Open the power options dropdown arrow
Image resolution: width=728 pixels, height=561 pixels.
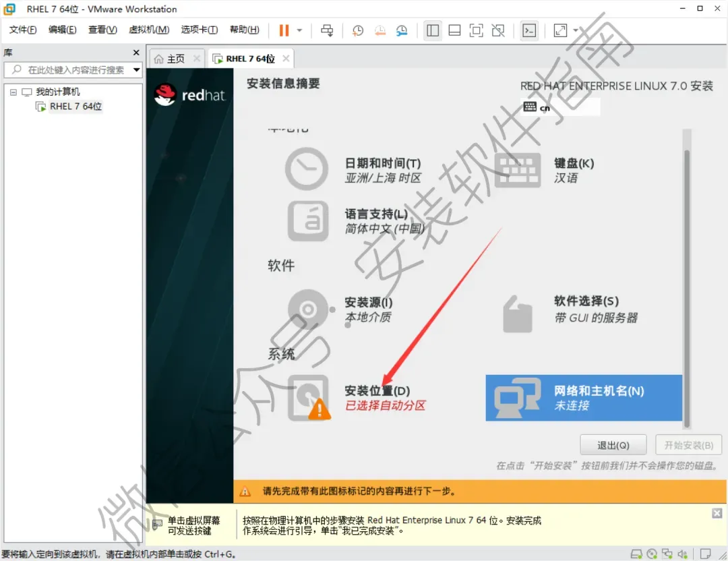[x=299, y=30]
